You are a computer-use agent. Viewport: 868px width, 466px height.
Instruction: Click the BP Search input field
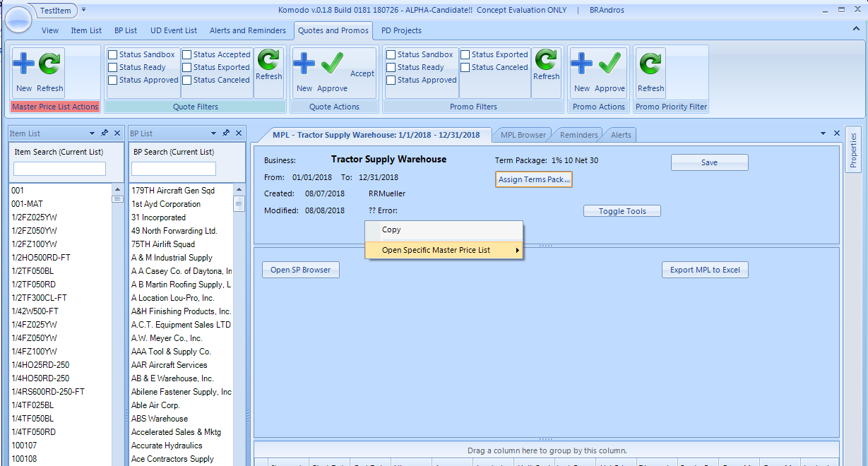174,169
